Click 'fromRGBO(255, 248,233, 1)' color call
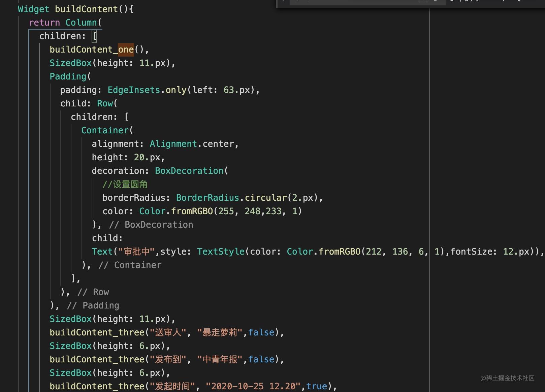 (236, 211)
